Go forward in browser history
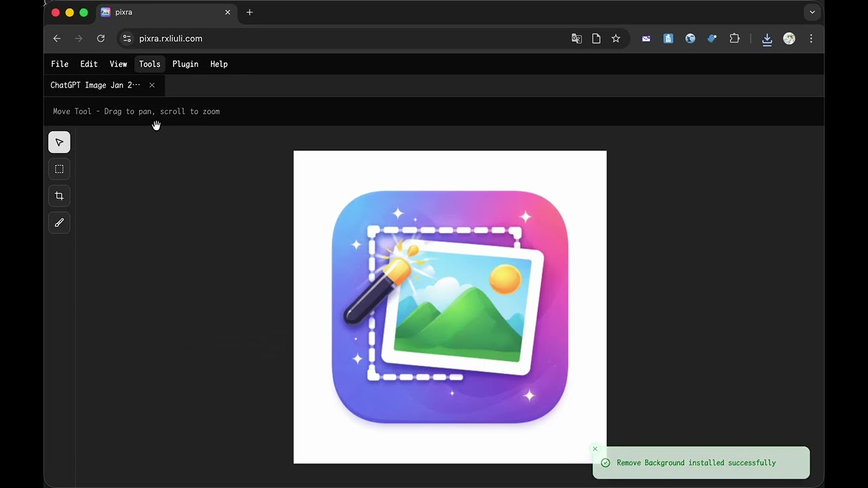The image size is (868, 488). pyautogui.click(x=79, y=39)
